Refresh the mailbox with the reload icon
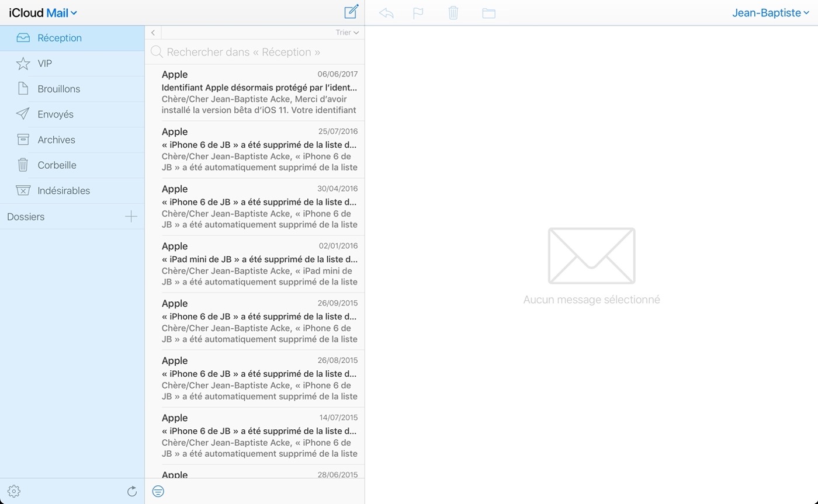This screenshot has width=818, height=504. [x=132, y=491]
